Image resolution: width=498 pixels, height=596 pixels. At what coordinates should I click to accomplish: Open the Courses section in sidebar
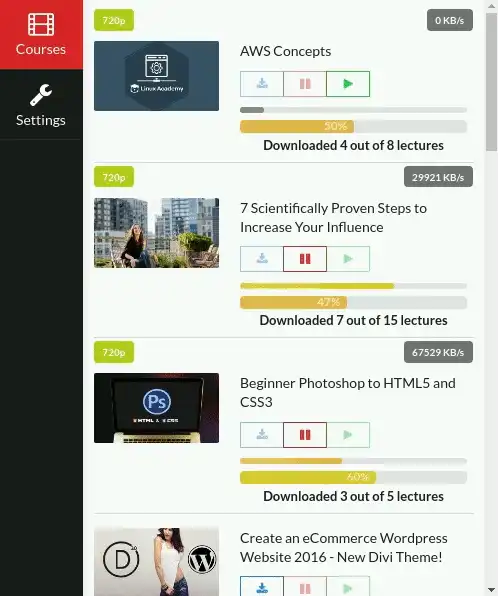pos(41,35)
